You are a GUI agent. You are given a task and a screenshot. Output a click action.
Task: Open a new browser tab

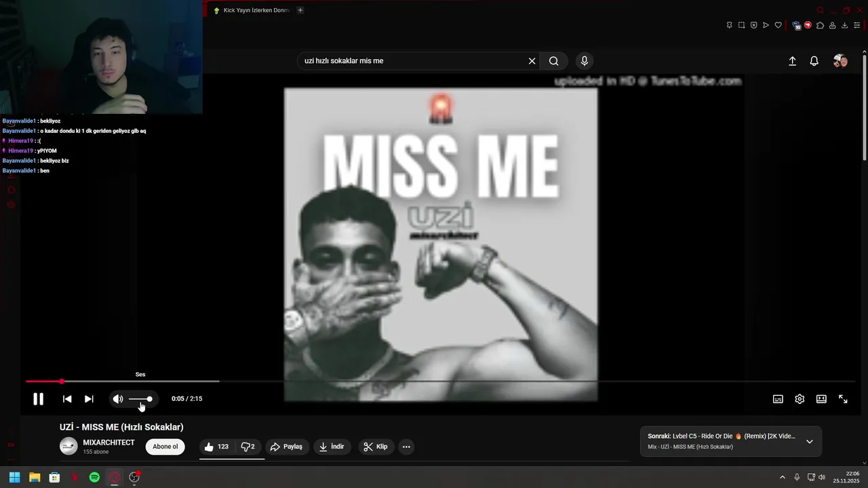300,10
